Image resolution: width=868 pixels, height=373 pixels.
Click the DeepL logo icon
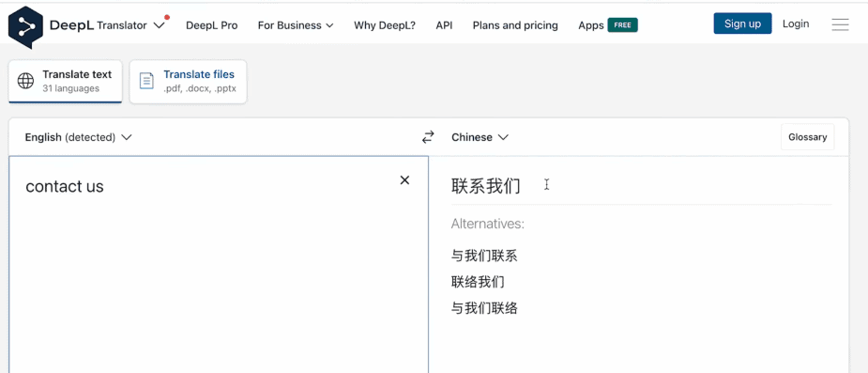pyautogui.click(x=25, y=27)
